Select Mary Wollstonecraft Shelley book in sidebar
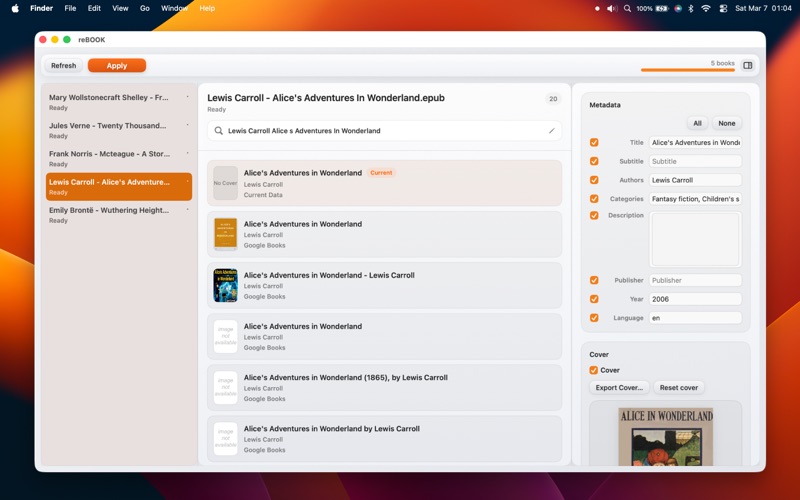Viewport: 800px width, 500px height. coord(119,102)
